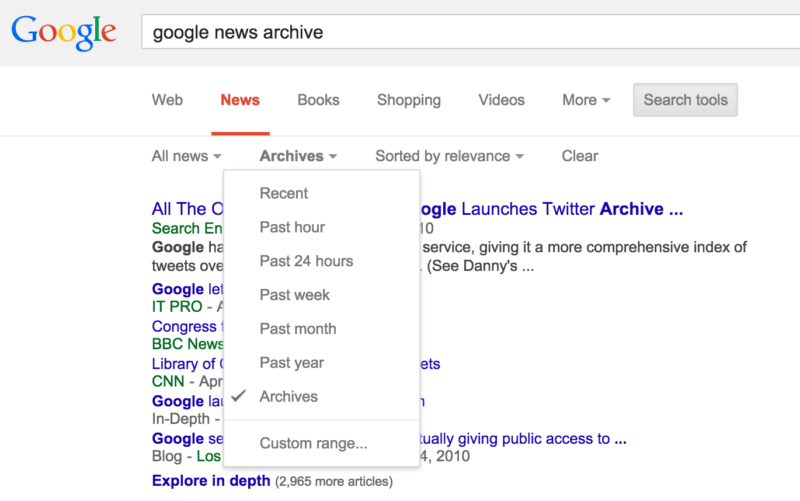
Task: Collapse the Archives dropdown header
Action: point(298,156)
